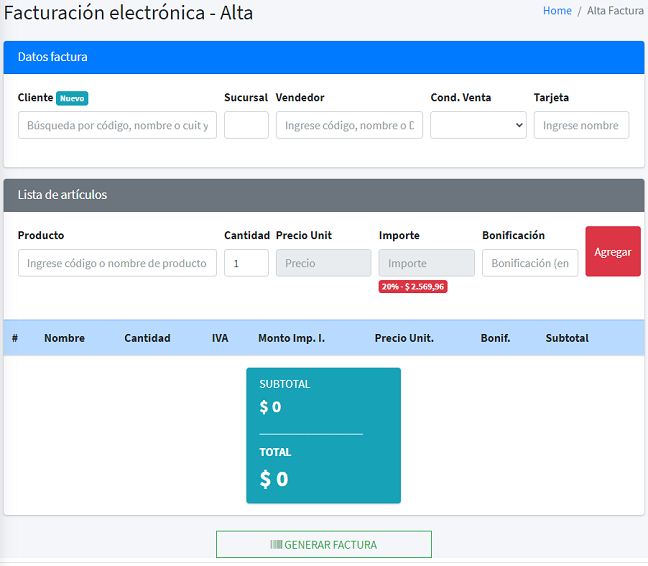648x566 pixels.
Task: Select the Vendedor input field
Action: pyautogui.click(x=349, y=125)
